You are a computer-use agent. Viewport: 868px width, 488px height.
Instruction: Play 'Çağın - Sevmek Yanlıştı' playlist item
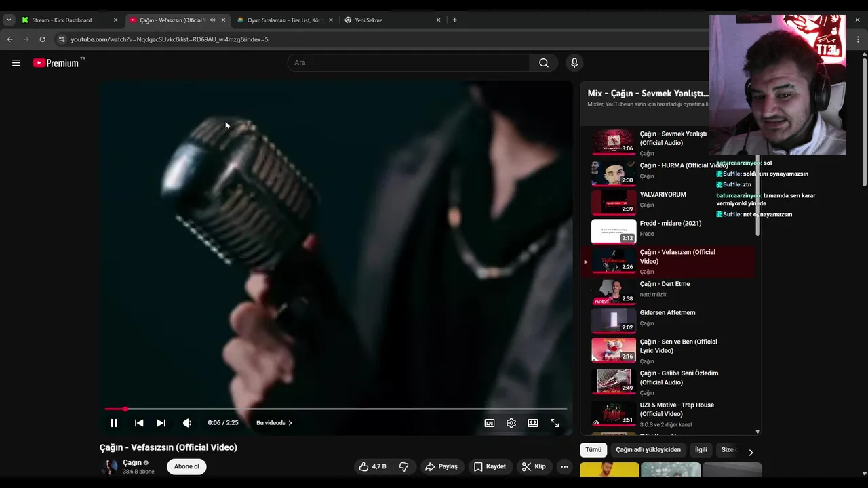tap(668, 142)
